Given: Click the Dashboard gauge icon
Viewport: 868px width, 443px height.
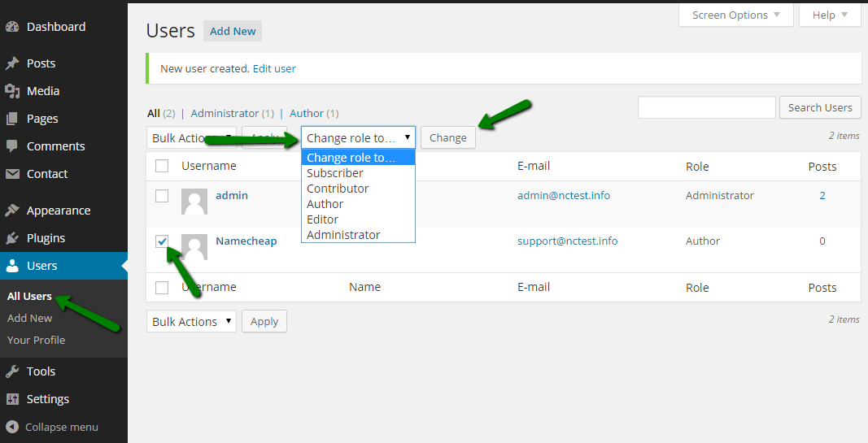Looking at the screenshot, I should point(12,27).
